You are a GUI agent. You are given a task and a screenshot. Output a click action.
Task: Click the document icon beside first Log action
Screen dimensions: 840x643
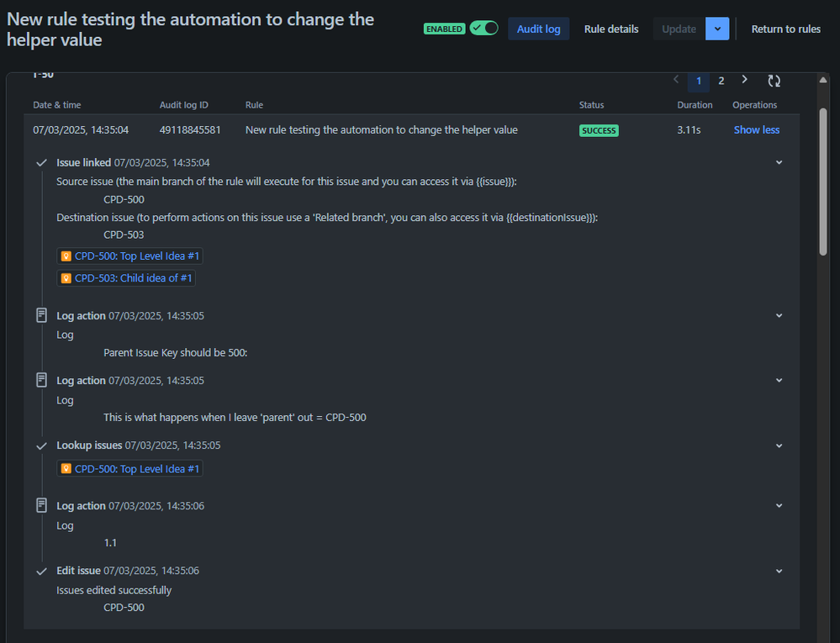[41, 314]
